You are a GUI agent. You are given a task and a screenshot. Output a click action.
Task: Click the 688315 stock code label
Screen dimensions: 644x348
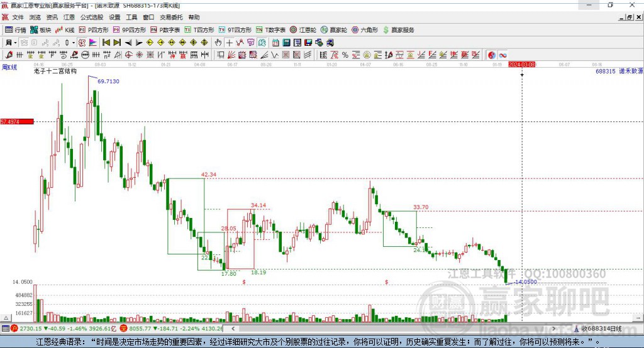tap(606, 71)
